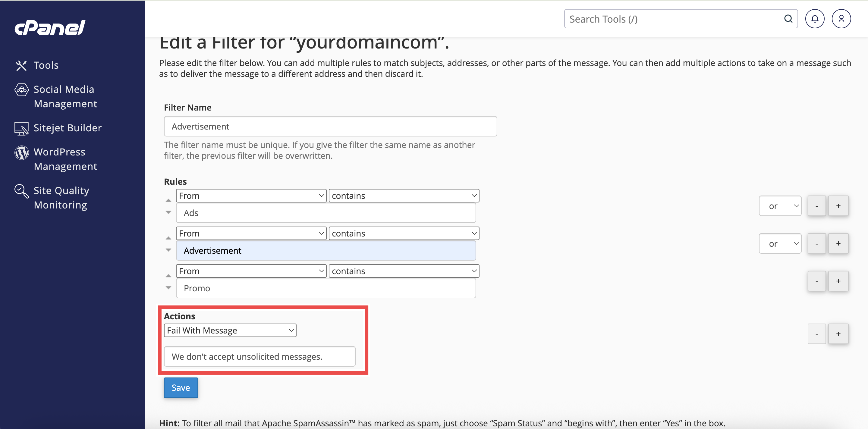868x429 pixels.
Task: Click the WordPress logo icon
Action: pos(22,152)
